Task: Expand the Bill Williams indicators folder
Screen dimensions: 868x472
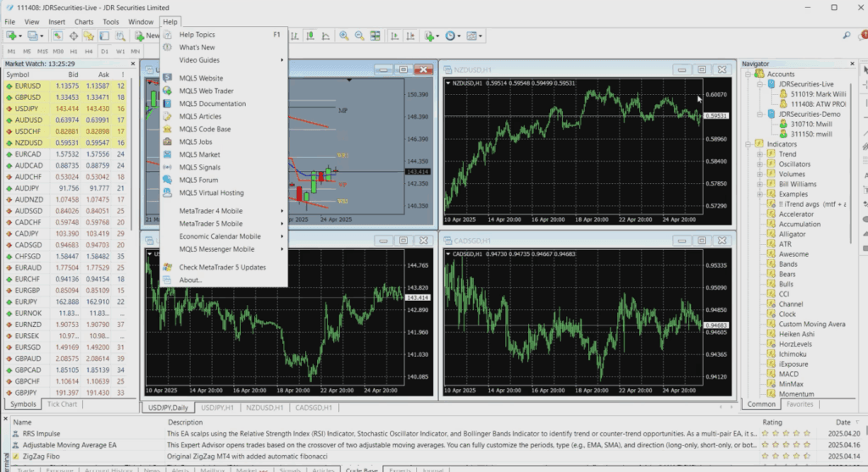Action: coord(760,184)
